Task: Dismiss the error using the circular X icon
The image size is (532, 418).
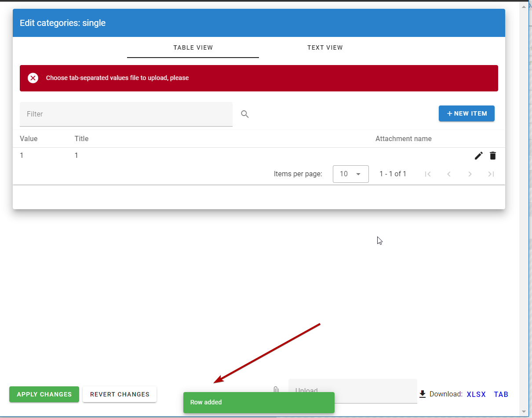Action: click(x=33, y=78)
